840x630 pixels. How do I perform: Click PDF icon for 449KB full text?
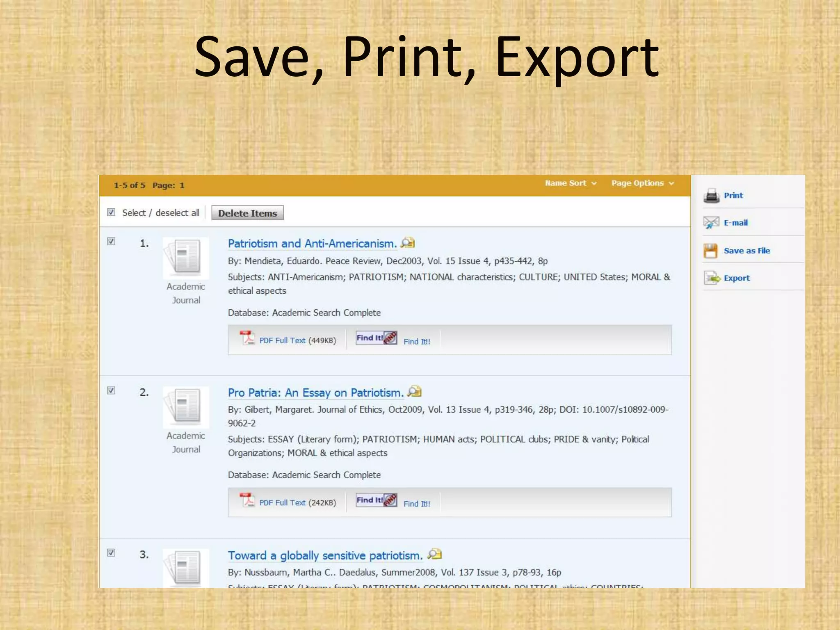coord(247,338)
